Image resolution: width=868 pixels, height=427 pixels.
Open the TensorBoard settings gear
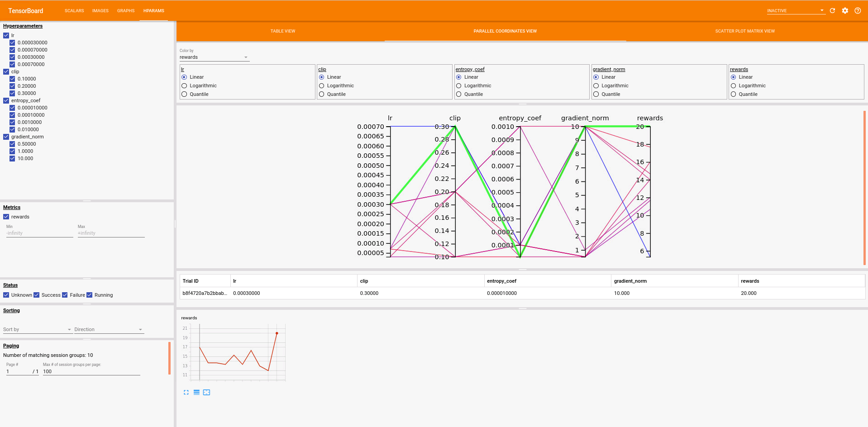pos(845,10)
